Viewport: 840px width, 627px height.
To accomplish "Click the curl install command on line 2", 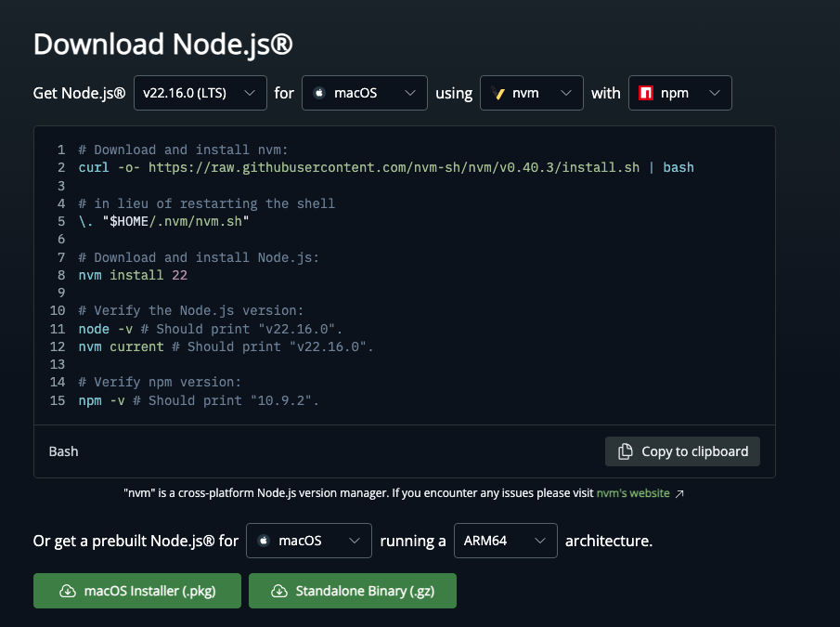I will (x=386, y=168).
